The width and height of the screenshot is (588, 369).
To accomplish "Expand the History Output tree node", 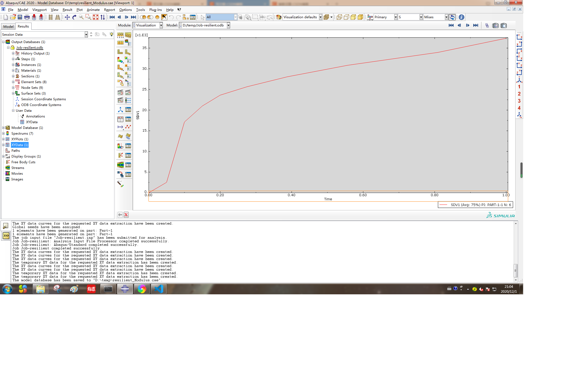I will click(x=13, y=53).
